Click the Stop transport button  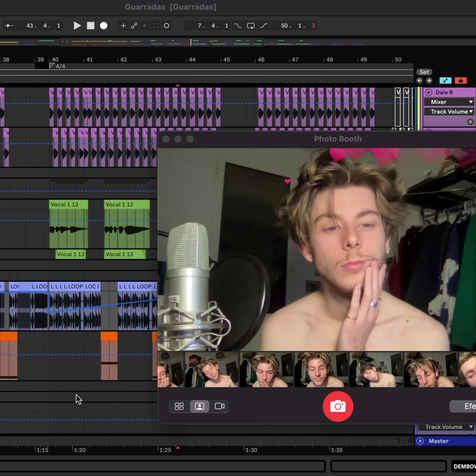pos(90,26)
